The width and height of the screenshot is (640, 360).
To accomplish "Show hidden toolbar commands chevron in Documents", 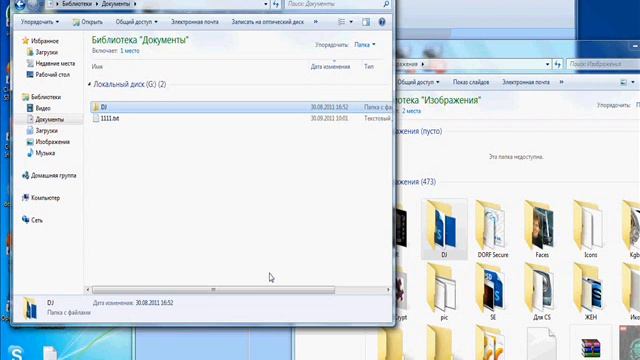I will tap(316, 22).
